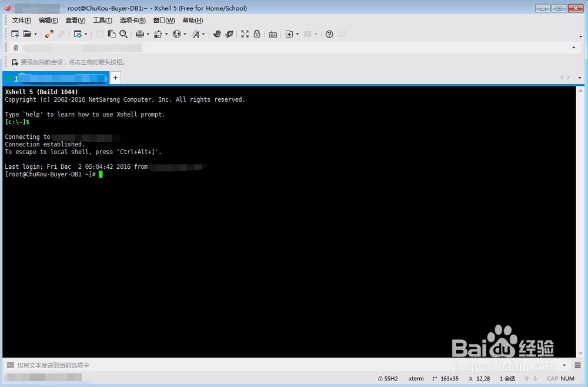Click the paste clipboard icon
Image resolution: width=588 pixels, height=387 pixels.
pyautogui.click(x=111, y=34)
